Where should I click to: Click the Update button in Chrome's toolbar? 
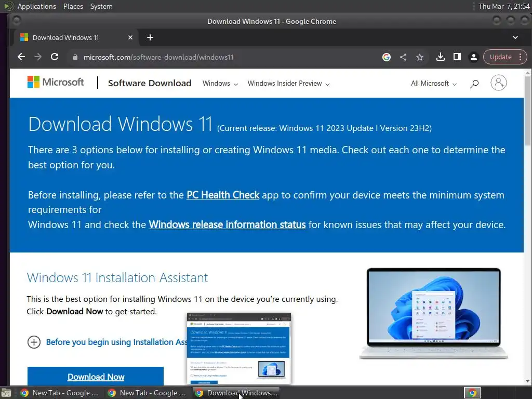(x=500, y=57)
